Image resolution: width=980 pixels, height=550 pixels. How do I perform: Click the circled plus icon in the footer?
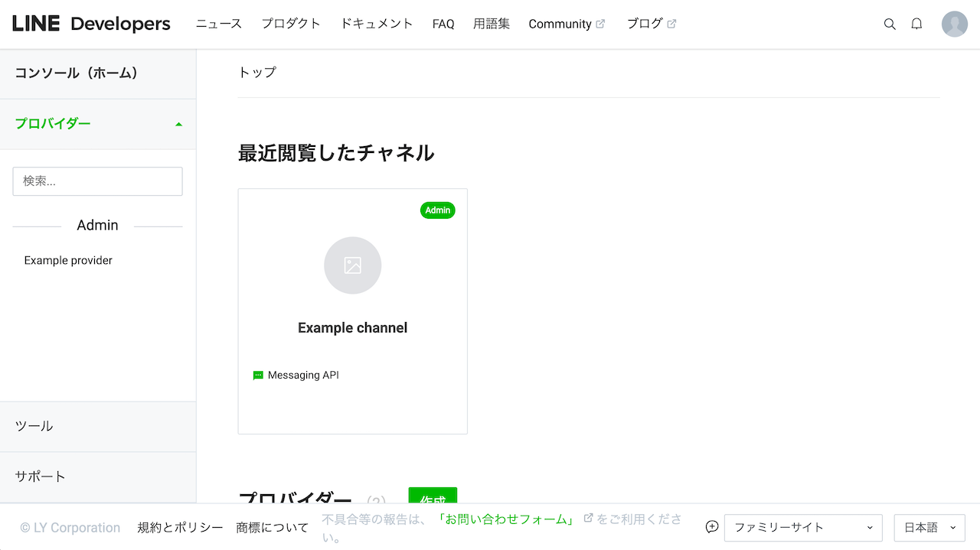[x=711, y=527]
